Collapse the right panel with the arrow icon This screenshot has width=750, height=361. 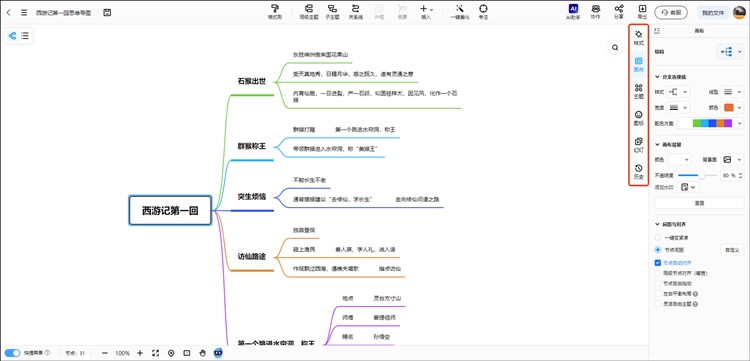[x=657, y=31]
